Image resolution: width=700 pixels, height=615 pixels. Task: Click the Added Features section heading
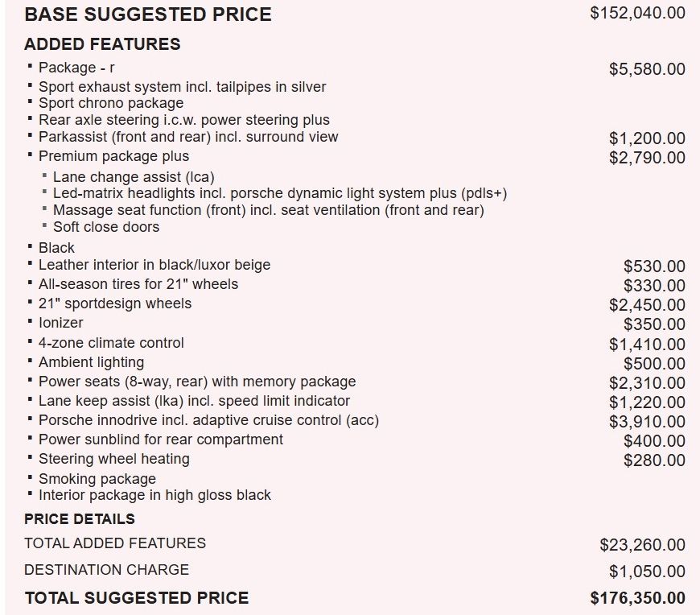[102, 44]
